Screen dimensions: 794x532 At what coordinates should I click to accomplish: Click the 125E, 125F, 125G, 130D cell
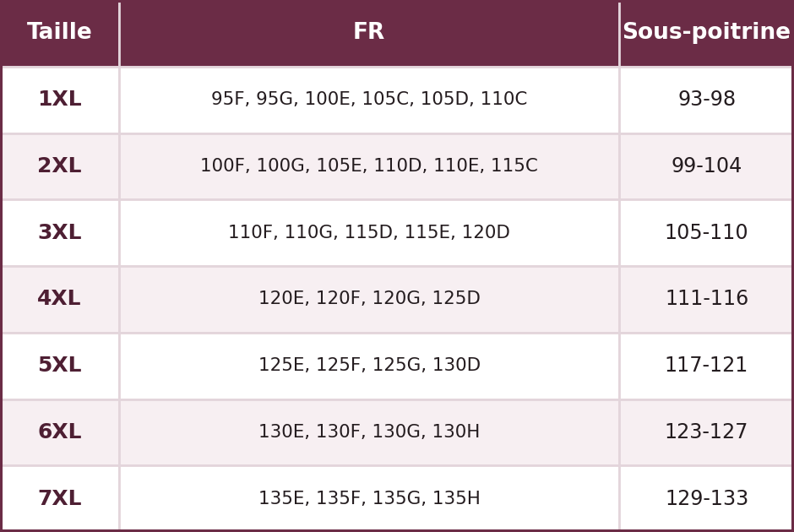pos(369,366)
